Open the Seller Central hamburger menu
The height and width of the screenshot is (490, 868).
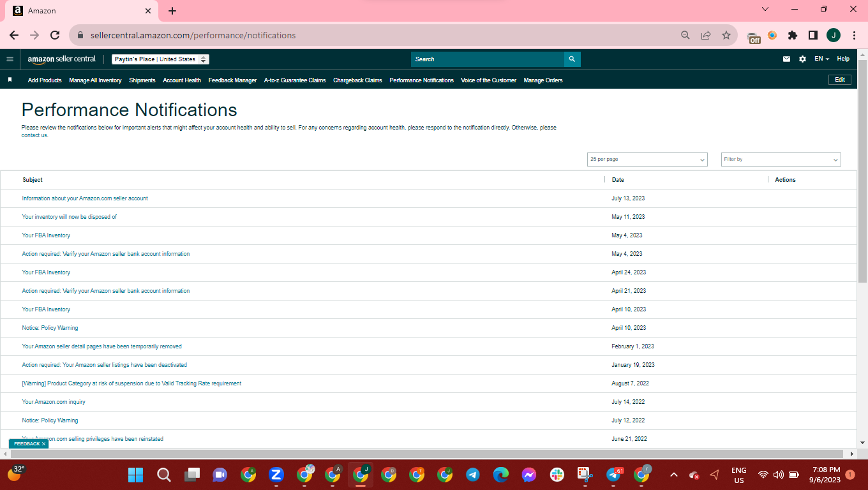click(10, 59)
